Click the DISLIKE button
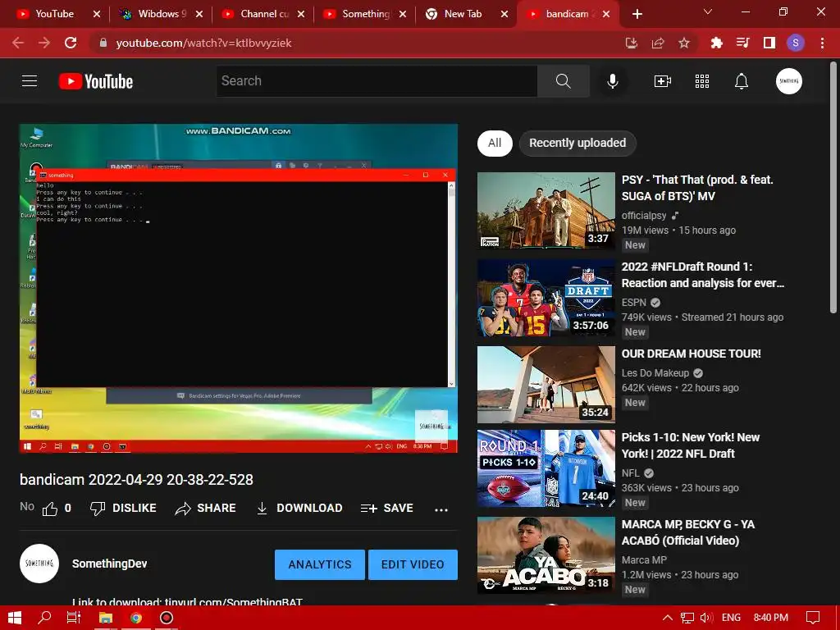840x630 pixels. pos(123,508)
